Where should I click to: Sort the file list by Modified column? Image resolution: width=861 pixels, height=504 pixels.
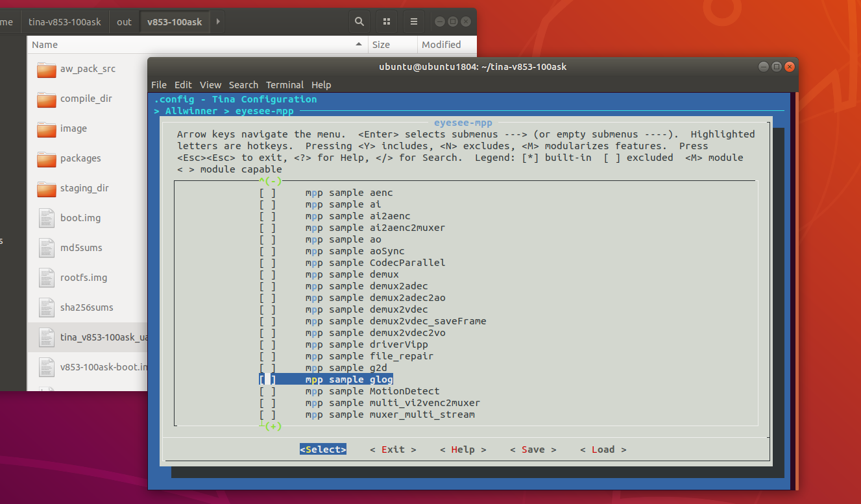click(x=446, y=45)
